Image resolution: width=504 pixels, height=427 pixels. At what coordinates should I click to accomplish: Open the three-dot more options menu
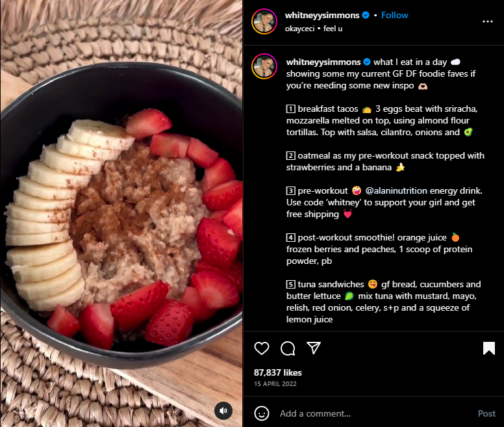pos(488,21)
